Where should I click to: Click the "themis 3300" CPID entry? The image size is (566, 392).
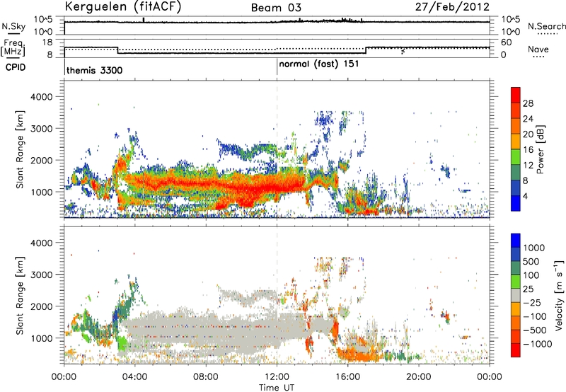coord(95,70)
